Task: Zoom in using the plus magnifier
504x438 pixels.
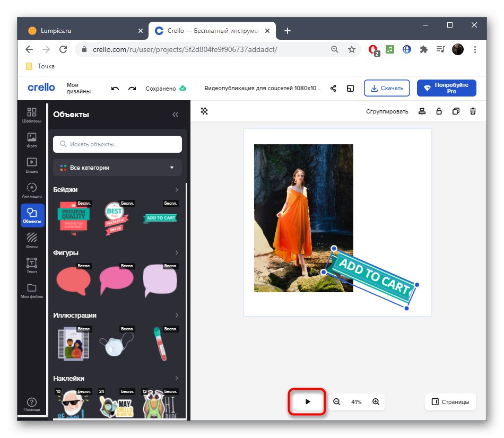Action: [x=376, y=402]
